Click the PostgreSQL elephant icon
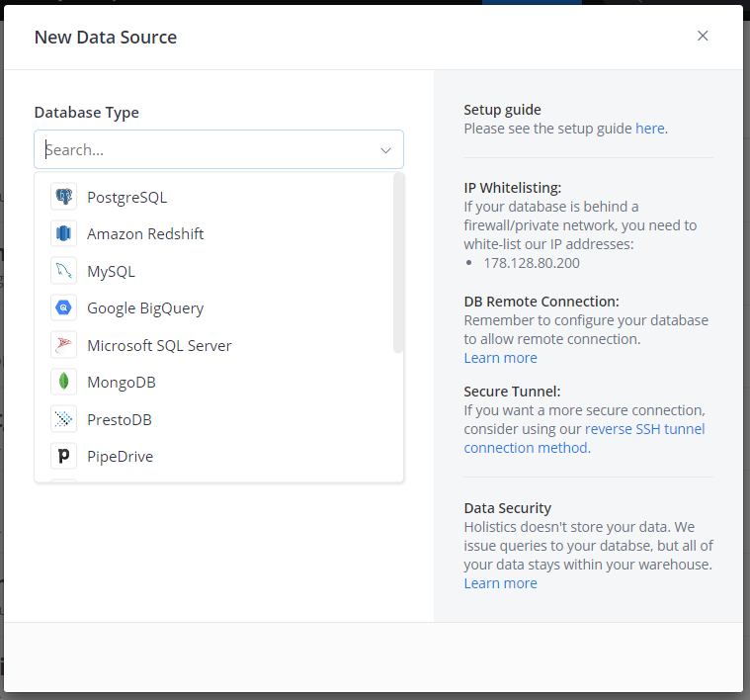The width and height of the screenshot is (750, 700). point(63,197)
